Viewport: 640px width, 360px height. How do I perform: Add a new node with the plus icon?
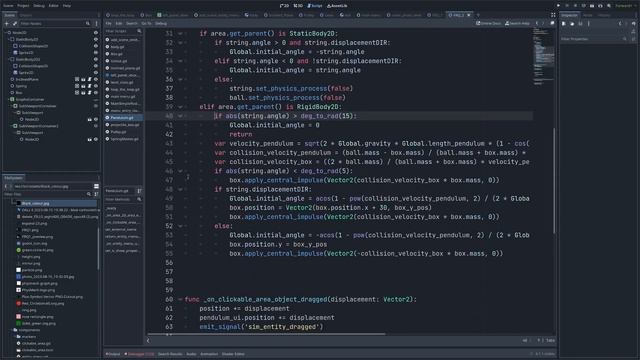coord(7,24)
